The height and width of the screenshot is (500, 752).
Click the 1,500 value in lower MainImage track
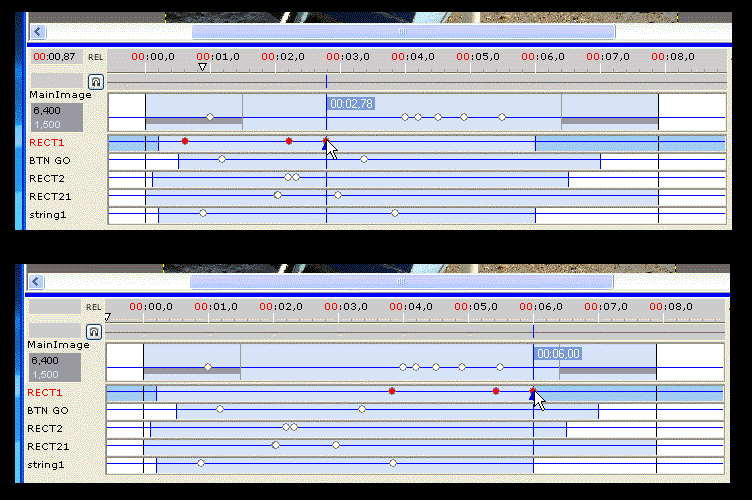(45, 374)
